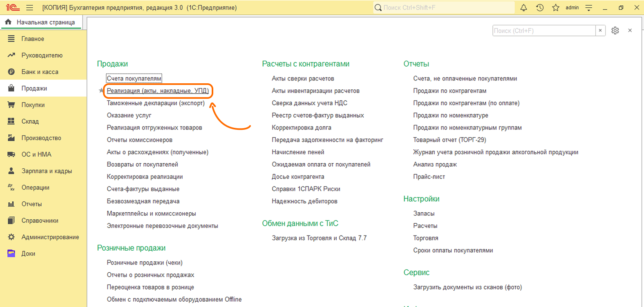The height and width of the screenshot is (307, 644).
Task: Click the Покупки cart icon
Action: 11,105
